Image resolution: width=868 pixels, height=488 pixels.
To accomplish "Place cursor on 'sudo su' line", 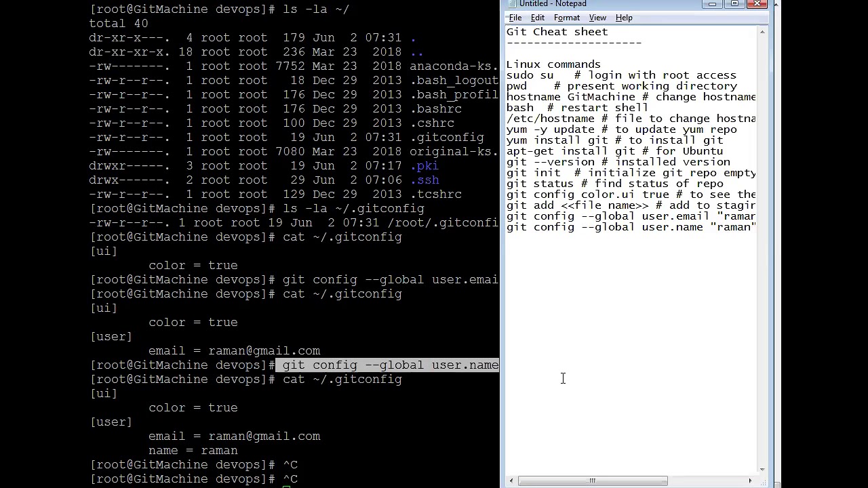I will tap(621, 75).
